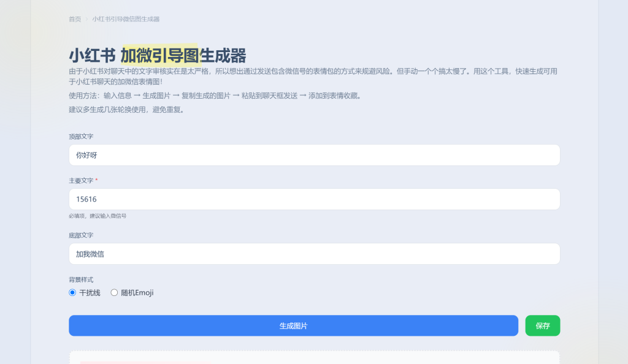Select the 随机Emoji background radio button

114,292
